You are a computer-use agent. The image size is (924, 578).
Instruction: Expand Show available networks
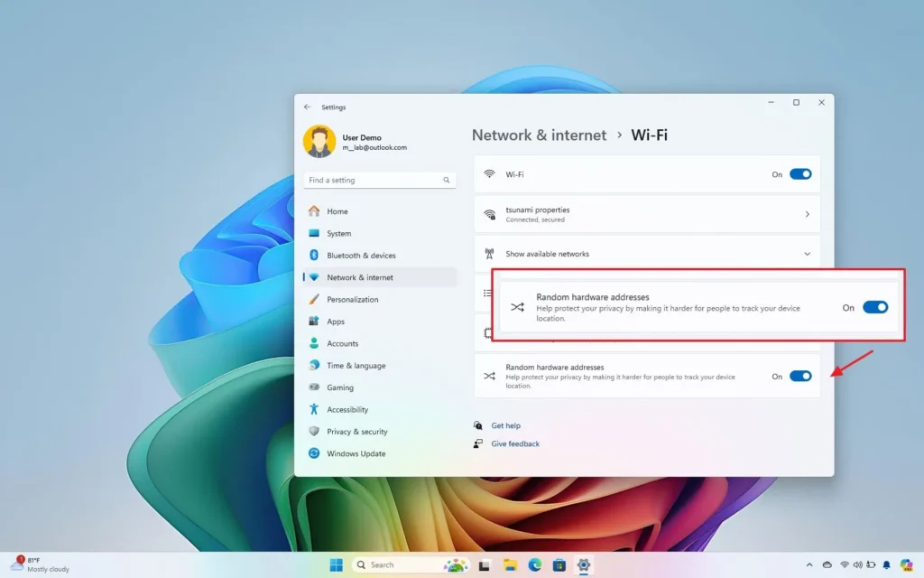pyautogui.click(x=646, y=254)
